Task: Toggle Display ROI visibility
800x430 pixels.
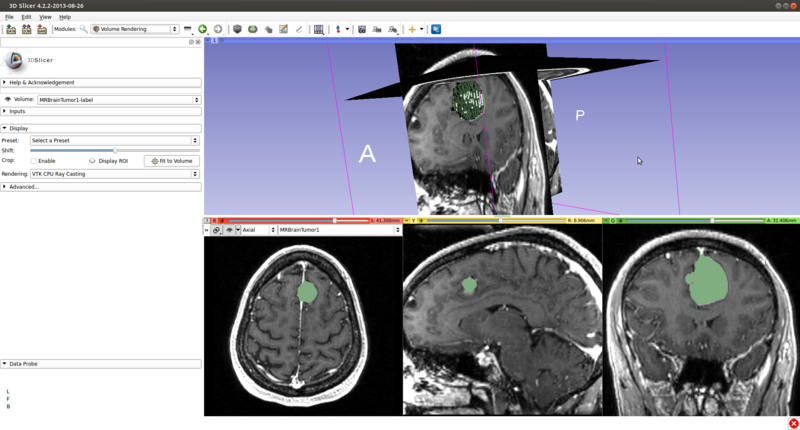Action: [92, 161]
